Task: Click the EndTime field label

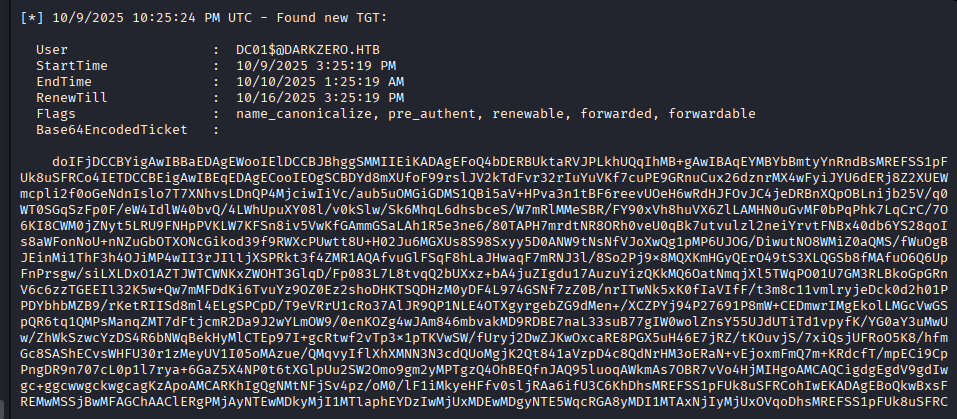Action: pyautogui.click(x=64, y=81)
